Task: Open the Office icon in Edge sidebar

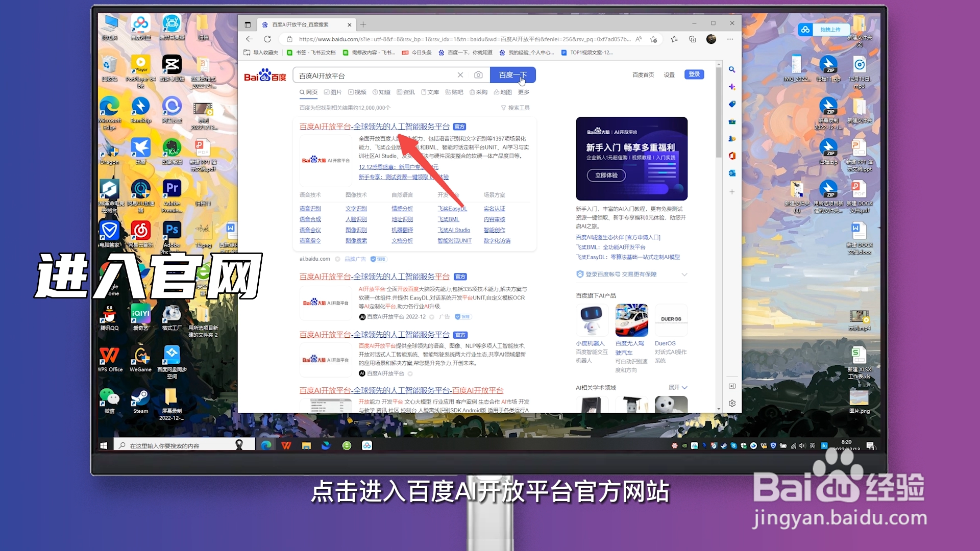Action: [732, 156]
